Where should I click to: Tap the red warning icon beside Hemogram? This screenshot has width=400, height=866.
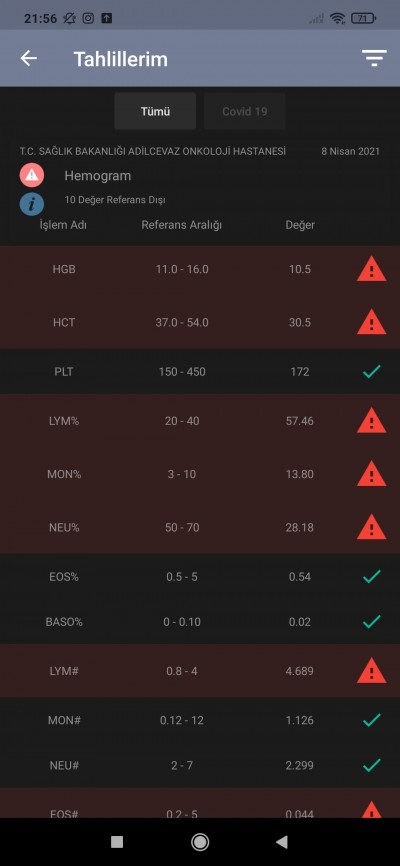click(32, 176)
